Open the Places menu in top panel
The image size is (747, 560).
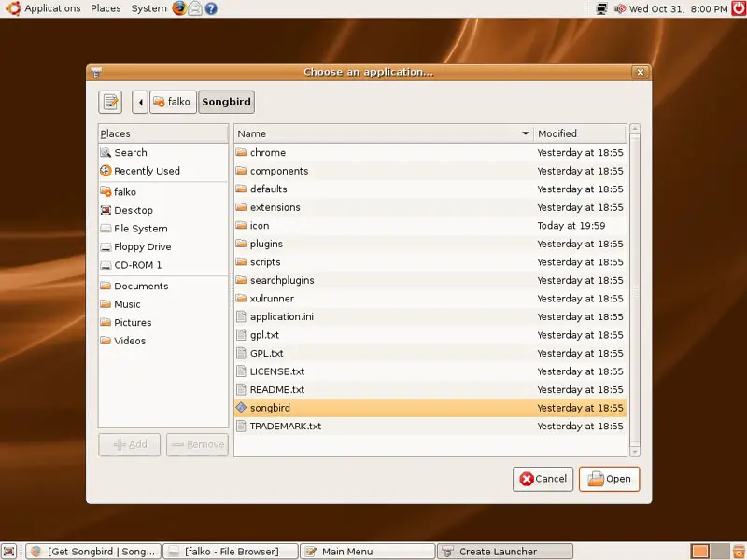106,8
